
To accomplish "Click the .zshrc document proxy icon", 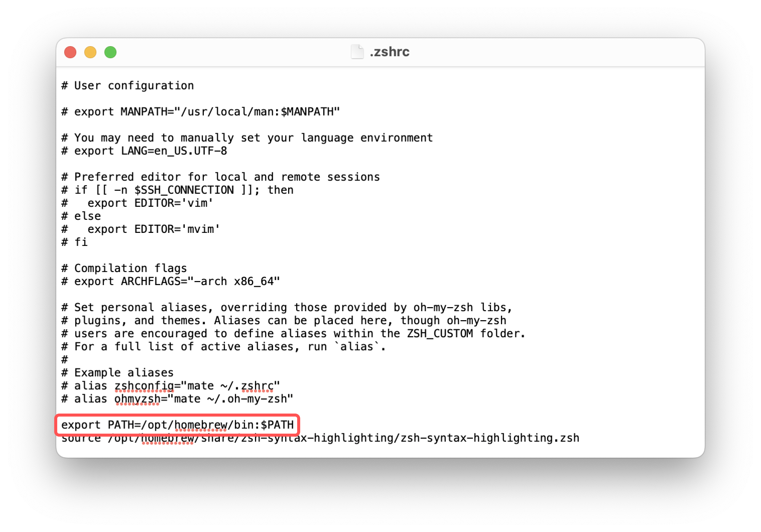I will 357,52.
